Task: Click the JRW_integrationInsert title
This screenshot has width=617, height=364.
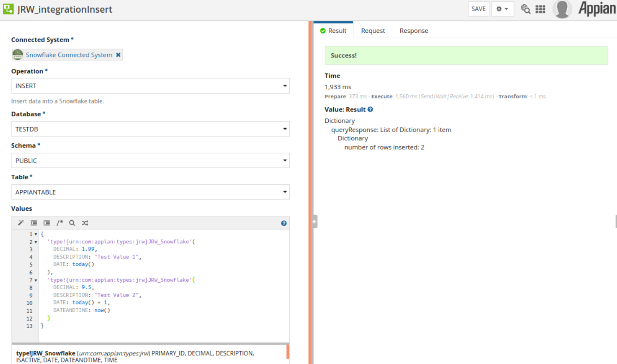Action: coord(65,9)
